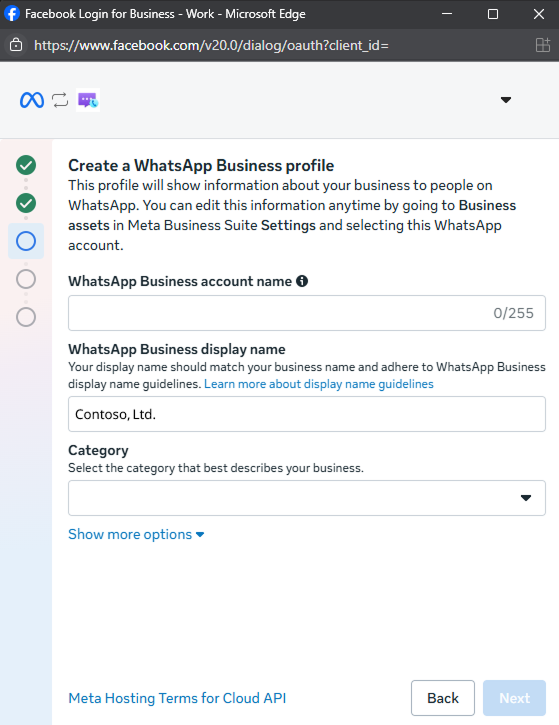Click the first completed step checkmark
Image resolution: width=559 pixels, height=725 pixels.
26,165
